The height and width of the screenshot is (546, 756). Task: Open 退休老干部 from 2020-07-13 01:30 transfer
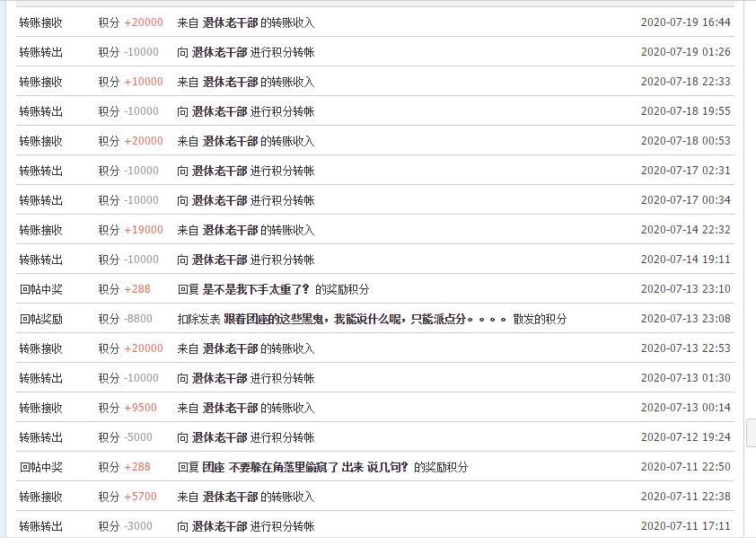point(219,378)
